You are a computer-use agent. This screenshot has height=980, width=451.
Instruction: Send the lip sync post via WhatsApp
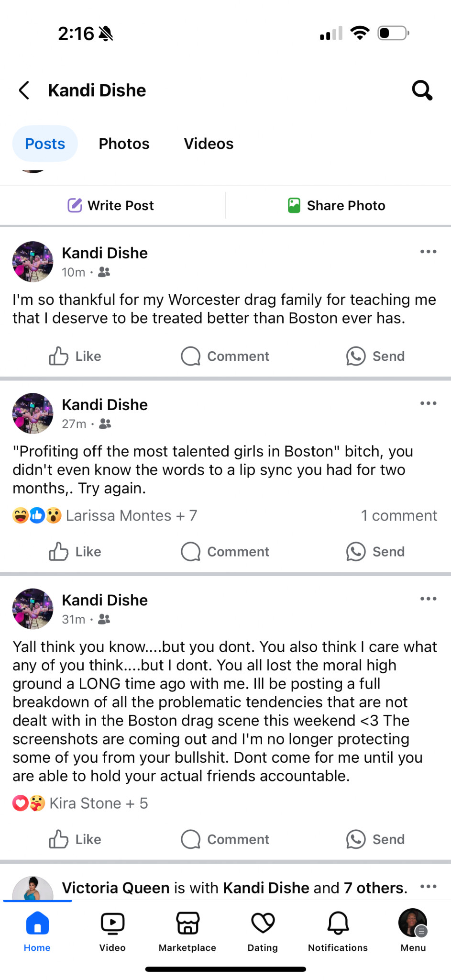click(x=375, y=552)
